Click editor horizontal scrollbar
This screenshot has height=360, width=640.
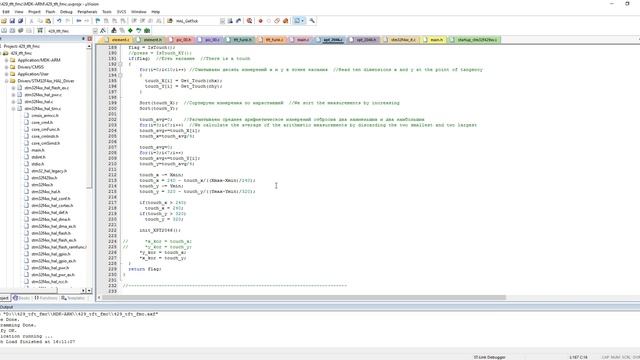point(304,298)
